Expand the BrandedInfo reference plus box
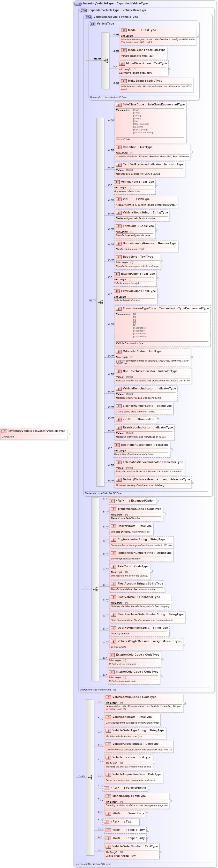The height and width of the screenshot is (868, 218). coord(158,419)
